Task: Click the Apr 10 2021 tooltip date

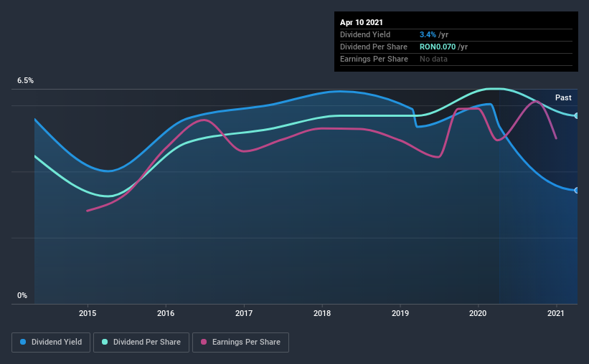Action: tap(362, 22)
